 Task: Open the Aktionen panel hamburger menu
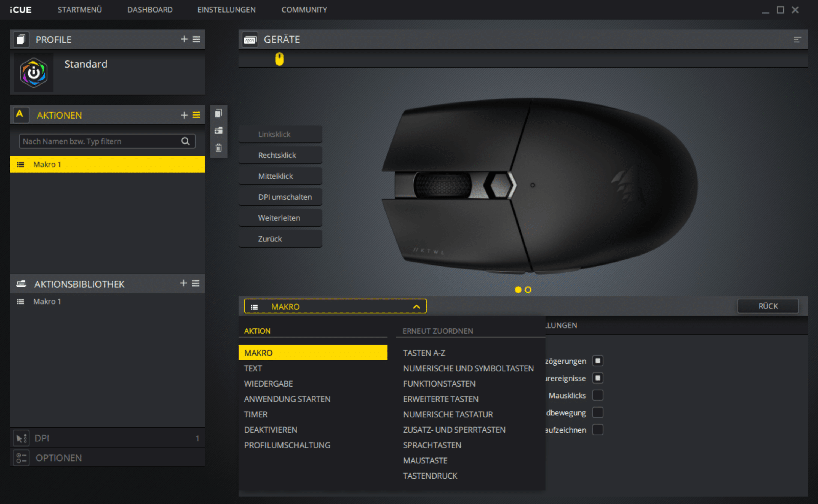(x=196, y=115)
